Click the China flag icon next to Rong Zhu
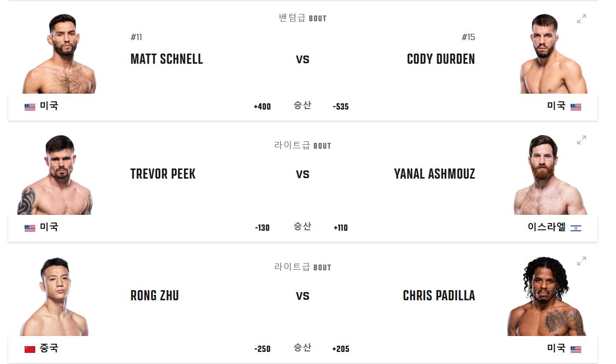Image resolution: width=616 pixels, height=364 pixels. pos(29,349)
